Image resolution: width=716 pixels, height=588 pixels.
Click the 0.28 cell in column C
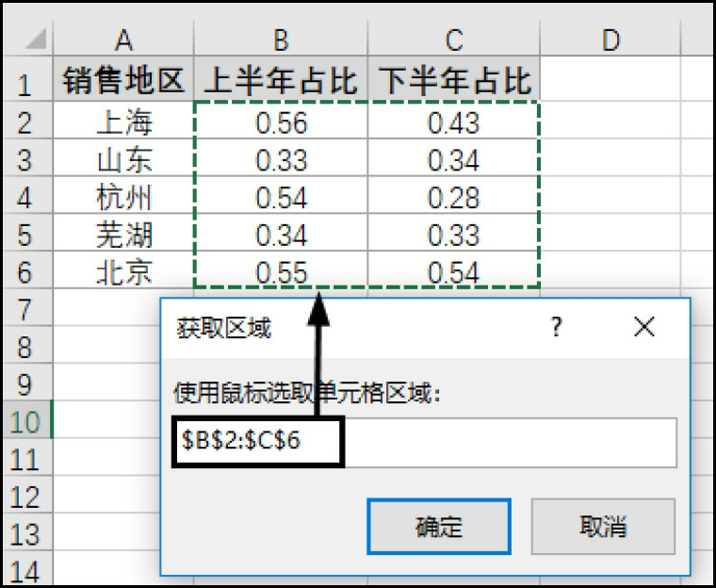click(453, 195)
